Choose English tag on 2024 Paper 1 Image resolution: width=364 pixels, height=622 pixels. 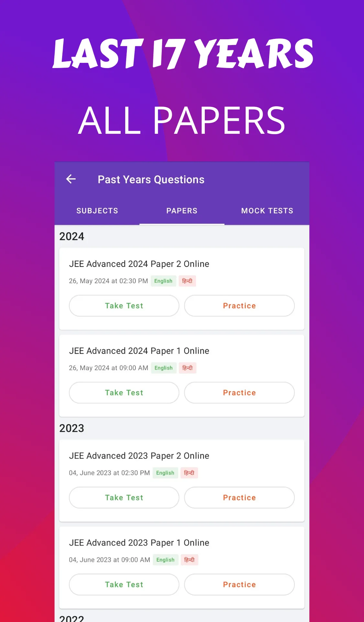(163, 368)
